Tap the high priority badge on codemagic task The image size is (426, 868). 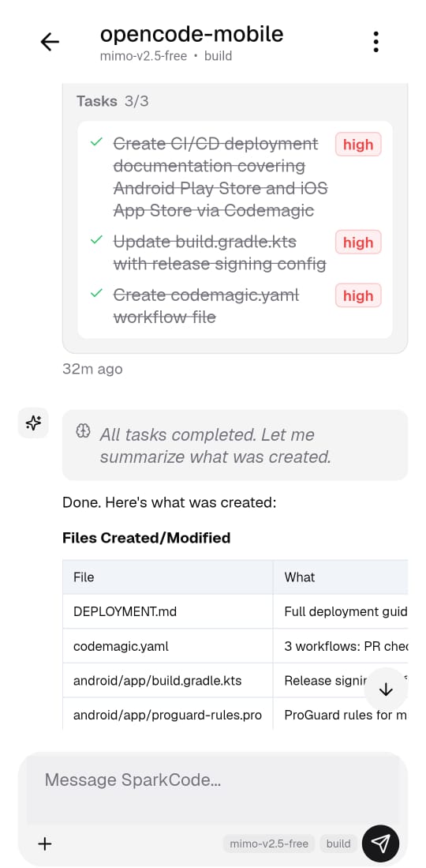(358, 296)
